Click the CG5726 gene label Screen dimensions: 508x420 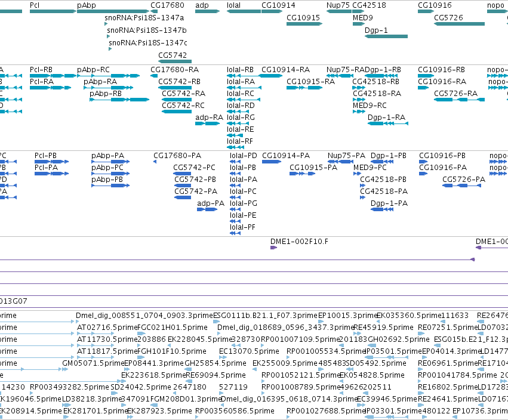coord(448,18)
